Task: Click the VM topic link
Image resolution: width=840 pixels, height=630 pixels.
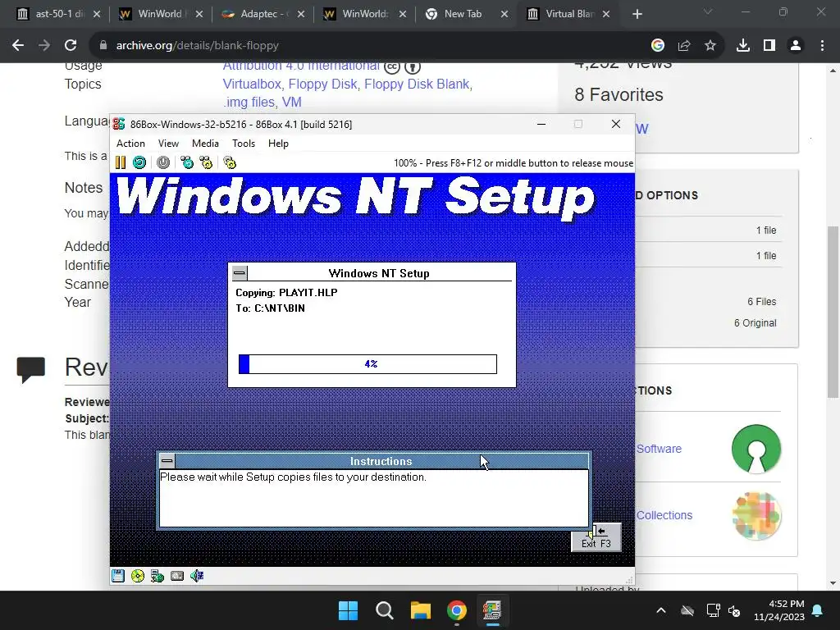Action: point(291,102)
